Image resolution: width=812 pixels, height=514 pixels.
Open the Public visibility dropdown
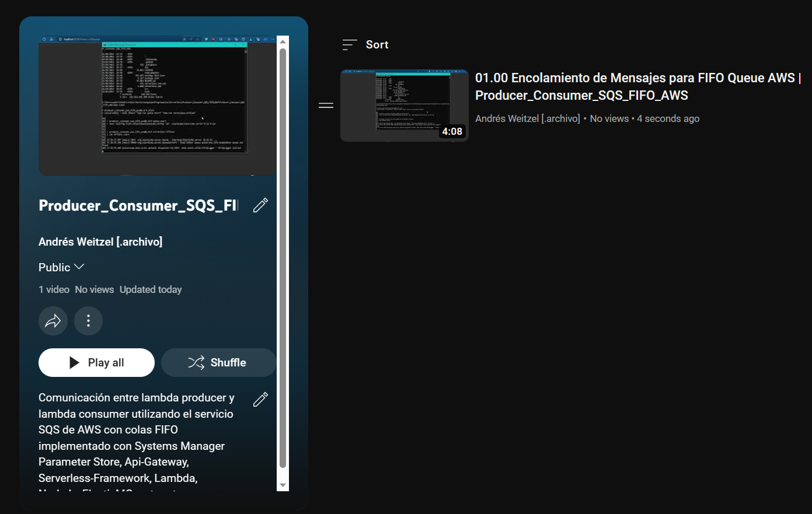[x=61, y=267]
